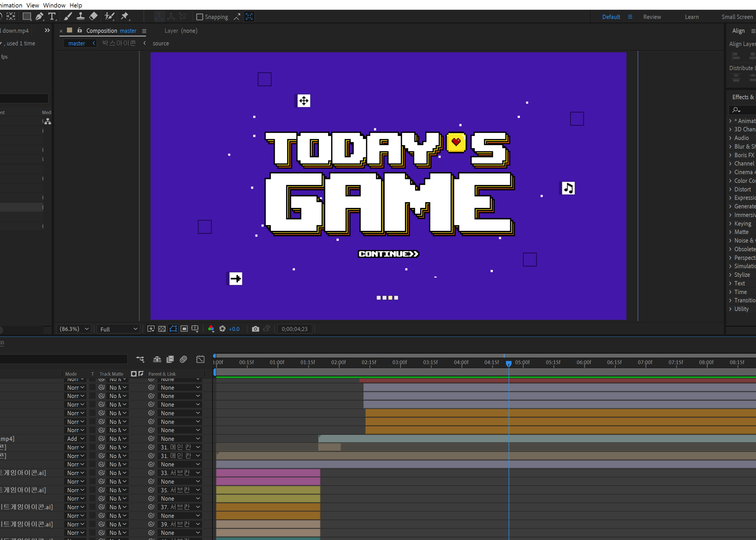Select the Pen tool

(x=40, y=16)
